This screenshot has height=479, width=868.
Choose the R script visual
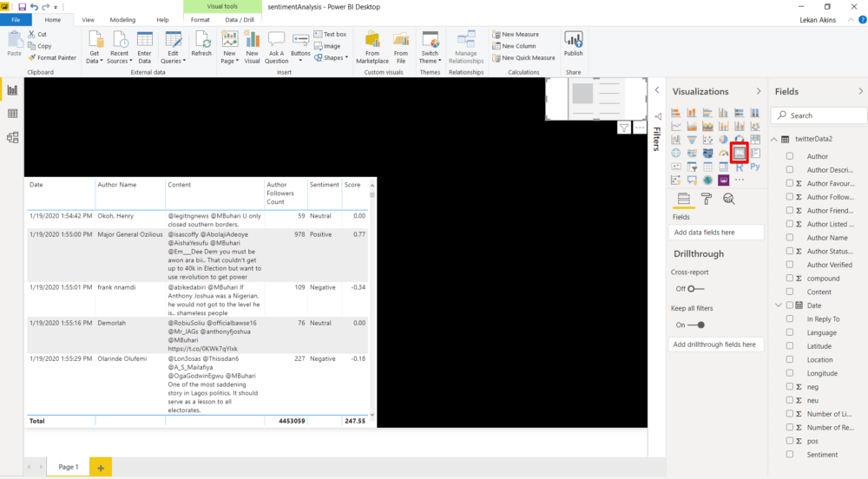(x=740, y=167)
